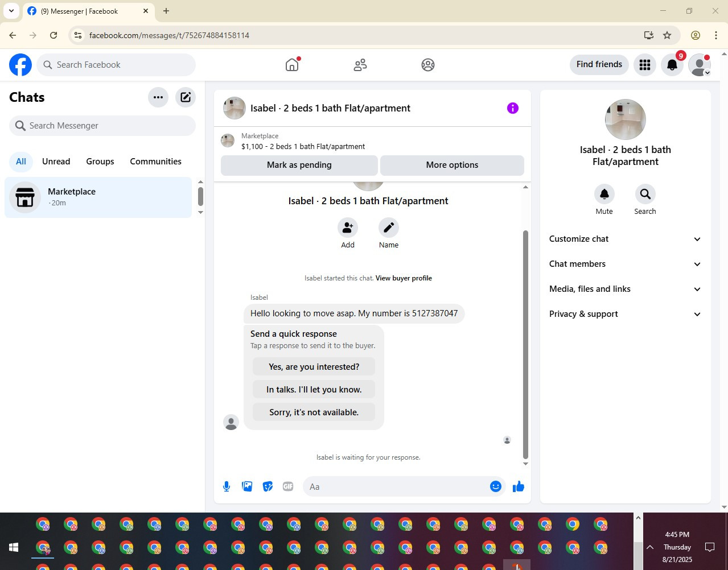
Task: Open Chats options three-dot button
Action: (x=158, y=97)
